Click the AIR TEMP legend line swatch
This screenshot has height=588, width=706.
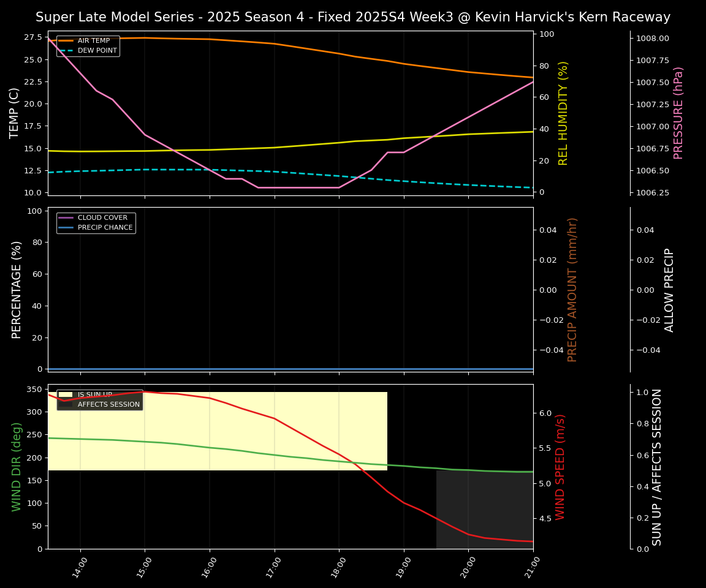click(66, 41)
